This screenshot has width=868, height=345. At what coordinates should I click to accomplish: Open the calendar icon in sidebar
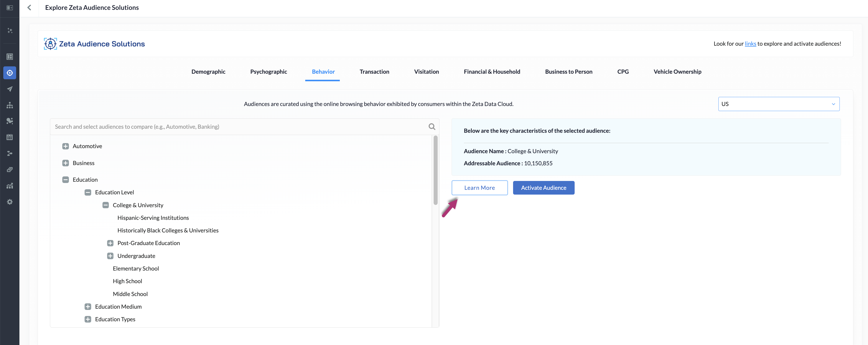[10, 137]
